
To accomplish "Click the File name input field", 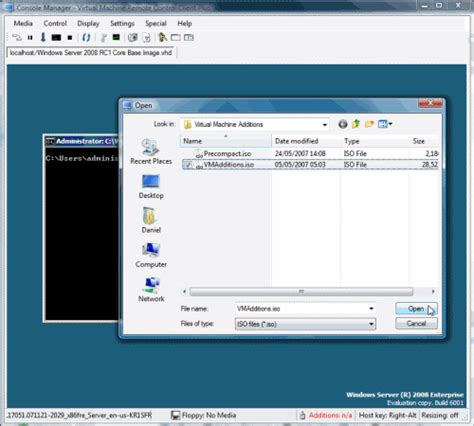I will coord(301,309).
